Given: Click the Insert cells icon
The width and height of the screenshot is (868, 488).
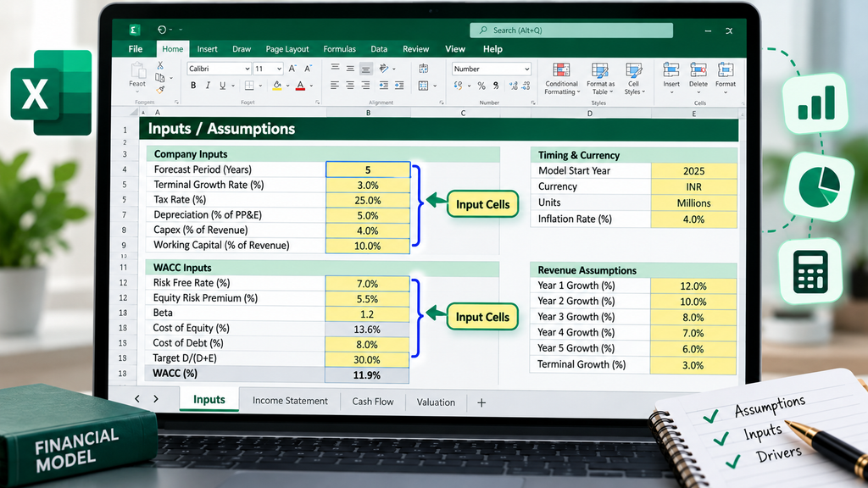Looking at the screenshot, I should point(671,69).
